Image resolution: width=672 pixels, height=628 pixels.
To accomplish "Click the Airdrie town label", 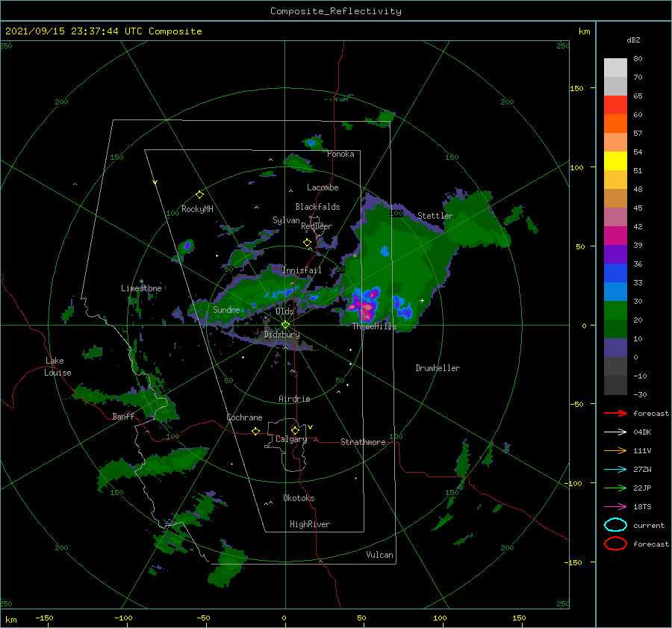I will [294, 399].
